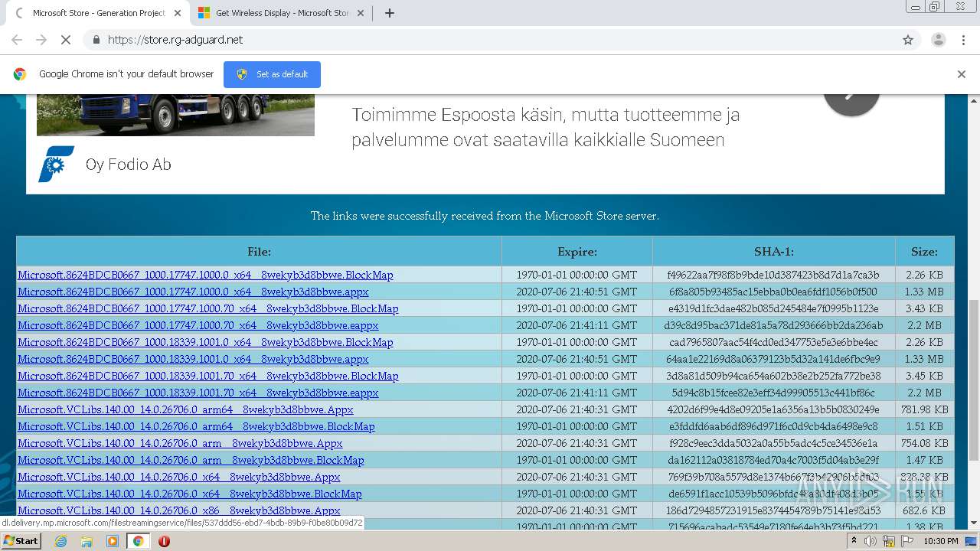Open the Chrome three-dot menu
Screen dimensions: 980x551
click(x=965, y=40)
